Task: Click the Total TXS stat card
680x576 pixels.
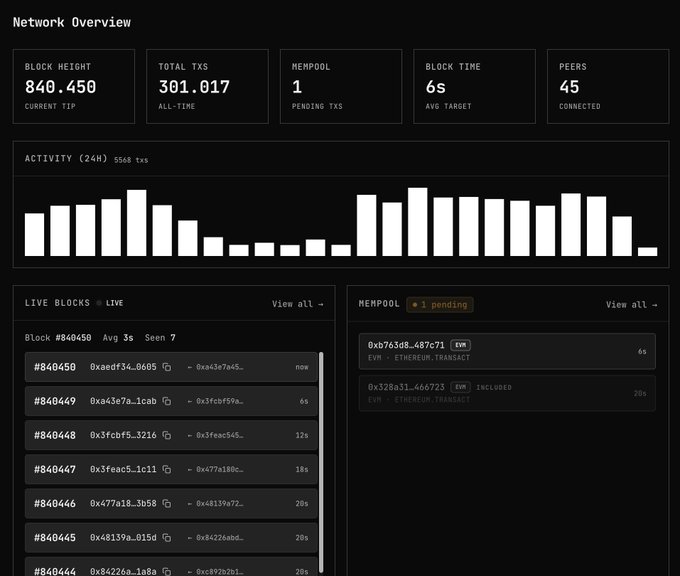Action: pos(207,86)
